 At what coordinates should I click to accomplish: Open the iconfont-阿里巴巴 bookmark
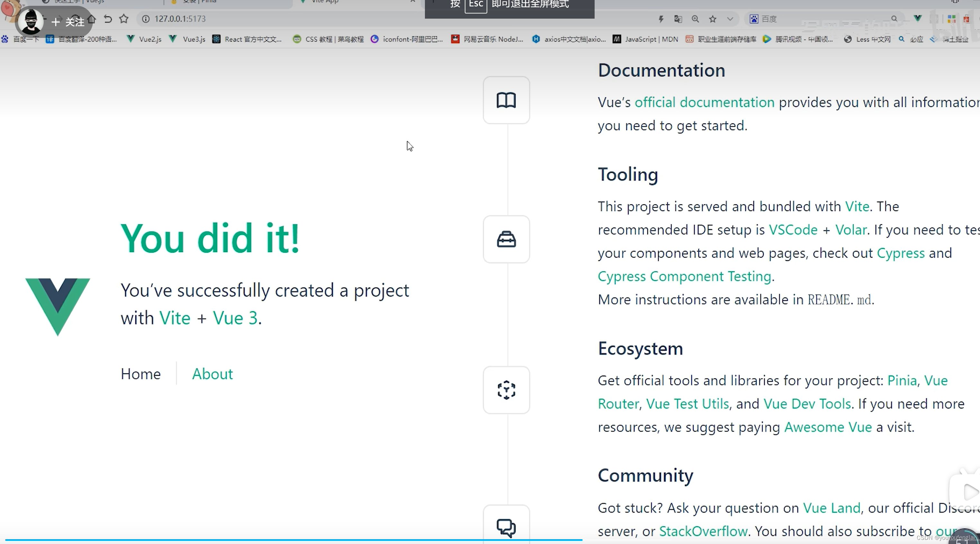coord(407,39)
